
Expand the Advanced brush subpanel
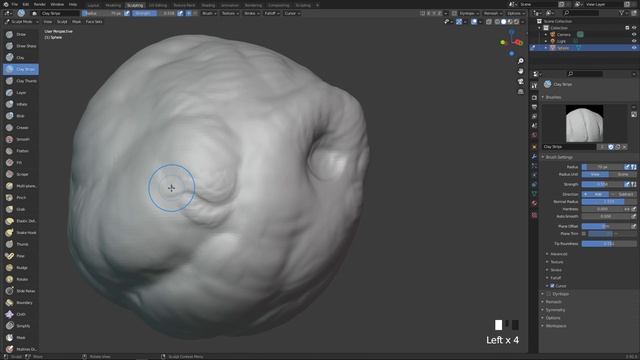[x=558, y=254]
